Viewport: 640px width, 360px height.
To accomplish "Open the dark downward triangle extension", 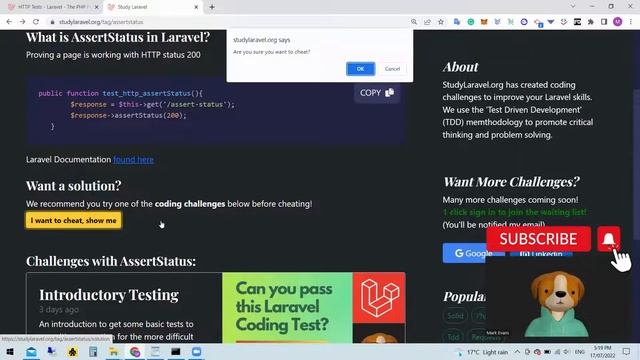I will 551,22.
